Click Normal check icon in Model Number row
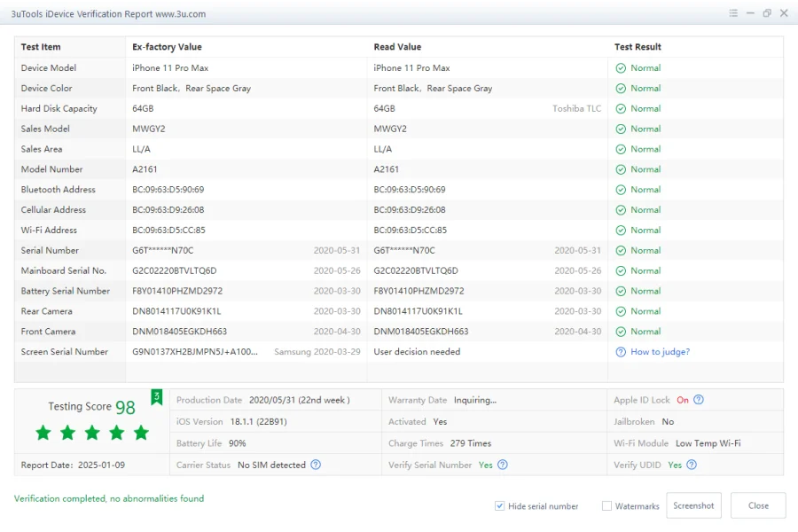 pyautogui.click(x=621, y=169)
